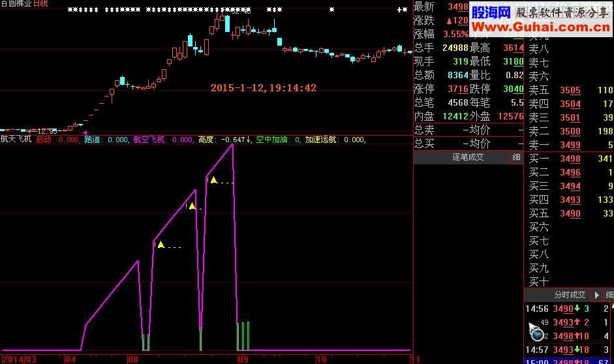Viewport: 614px width, 364px height.
Task: Click the 跌停 value 3040
Action: (514, 89)
